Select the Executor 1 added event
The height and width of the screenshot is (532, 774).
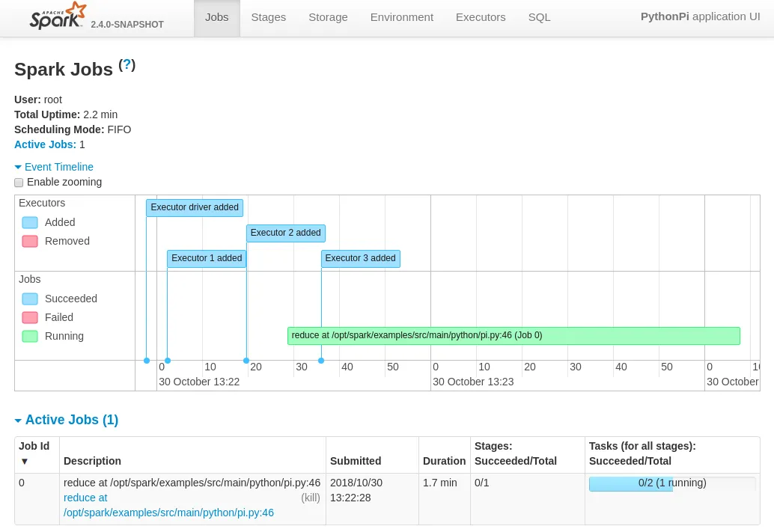click(207, 259)
